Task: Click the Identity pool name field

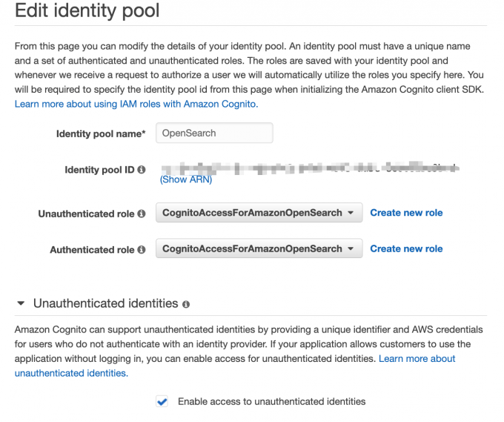Action: [214, 133]
